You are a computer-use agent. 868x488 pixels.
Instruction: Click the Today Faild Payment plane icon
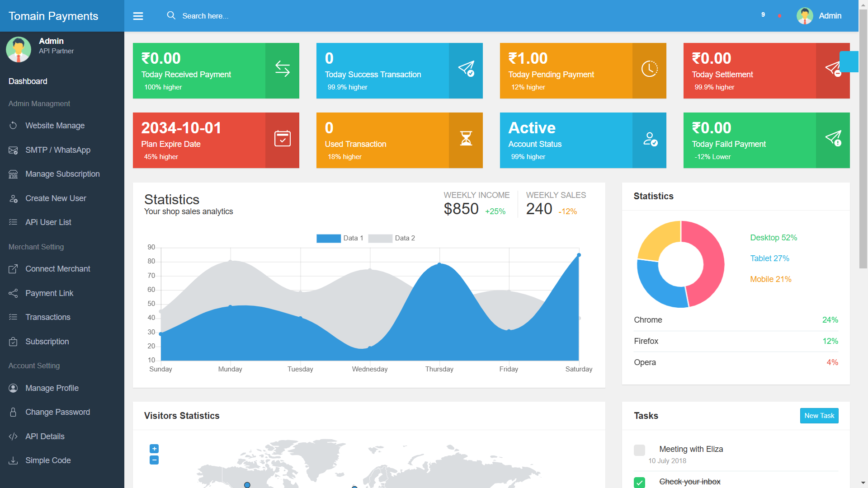coord(833,139)
